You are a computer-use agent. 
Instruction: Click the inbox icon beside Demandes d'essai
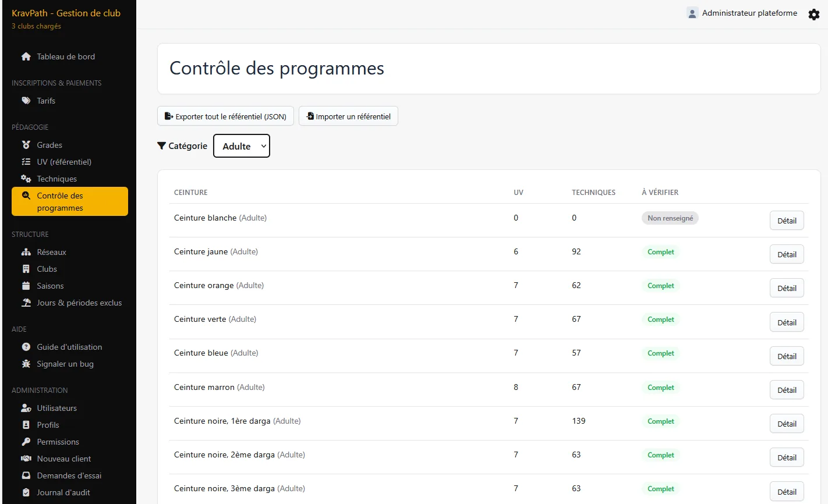26,475
